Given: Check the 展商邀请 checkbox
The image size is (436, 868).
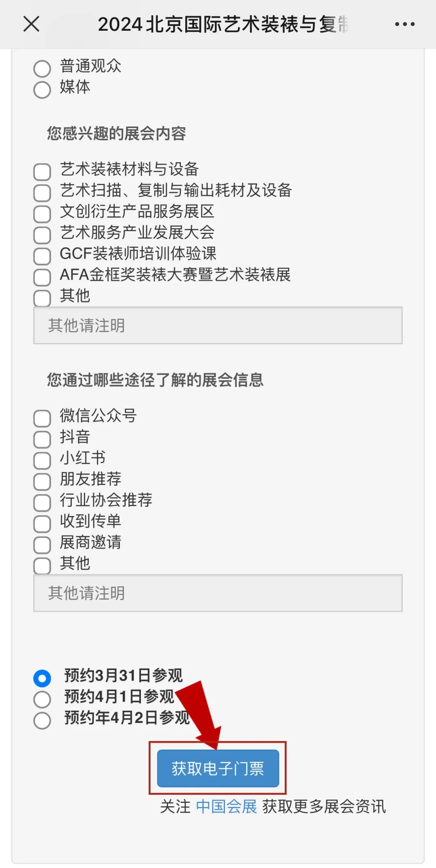Looking at the screenshot, I should pyautogui.click(x=42, y=545).
